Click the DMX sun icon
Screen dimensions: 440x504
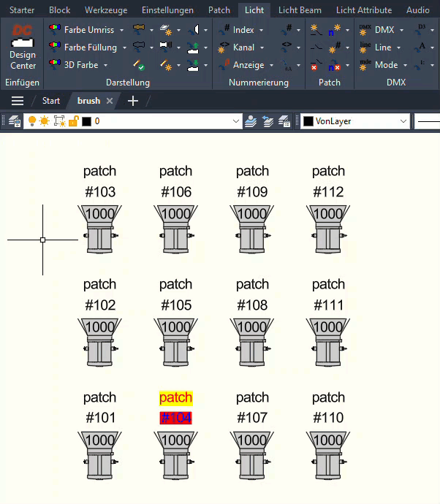pyautogui.click(x=365, y=29)
